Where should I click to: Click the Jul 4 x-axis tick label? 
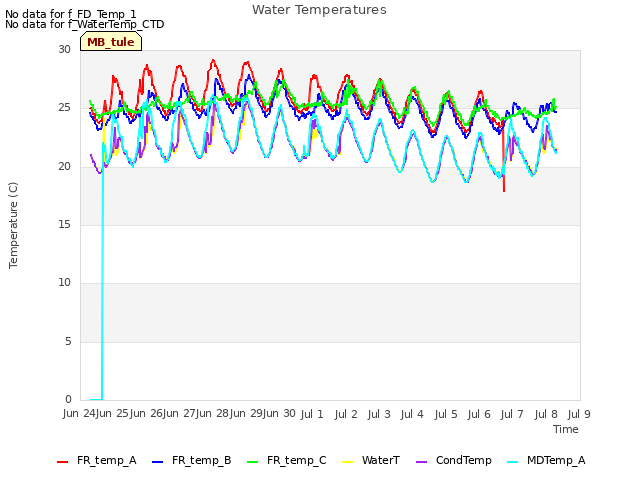tap(412, 414)
